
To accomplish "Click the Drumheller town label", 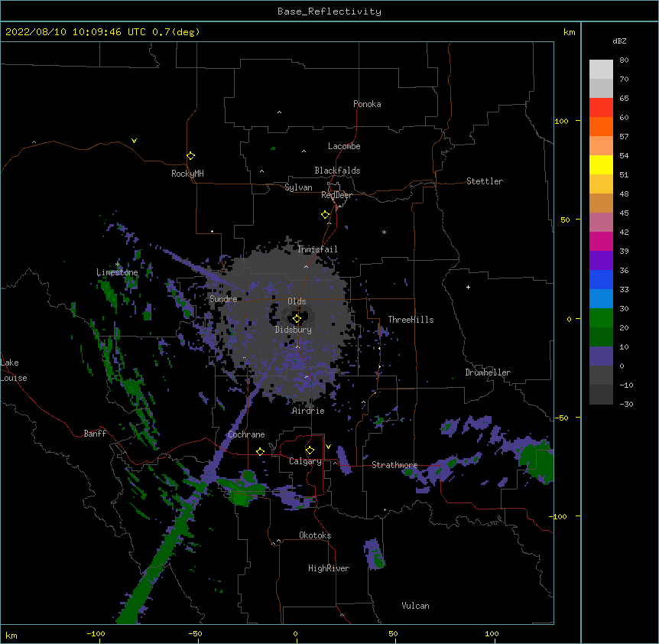I will (488, 372).
